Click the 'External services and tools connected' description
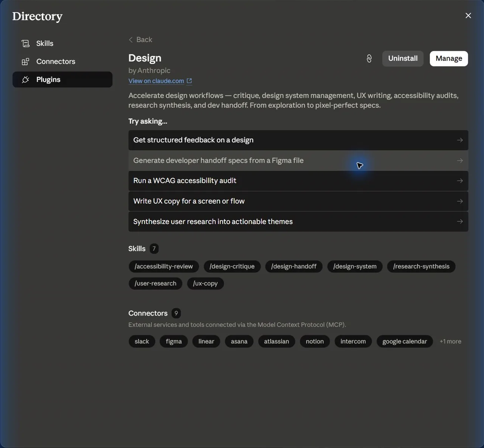This screenshot has width=484, height=448. point(237,325)
